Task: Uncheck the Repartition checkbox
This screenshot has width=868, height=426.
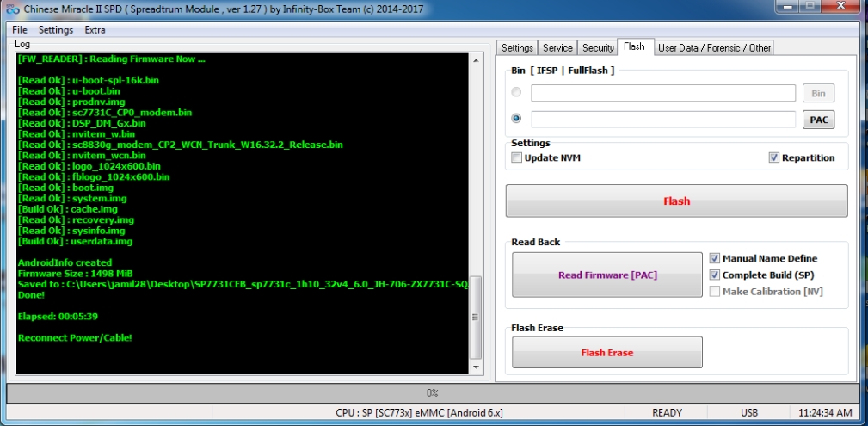Action: point(774,157)
